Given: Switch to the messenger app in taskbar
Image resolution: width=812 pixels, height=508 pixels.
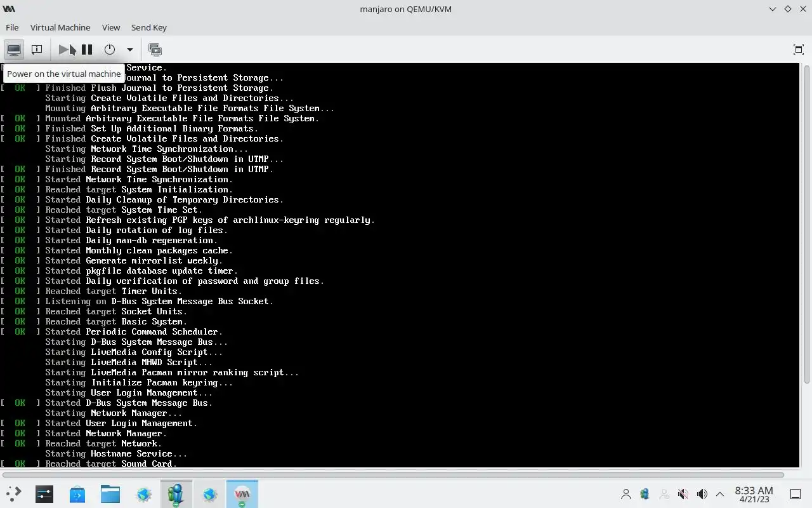Looking at the screenshot, I should (x=176, y=494).
